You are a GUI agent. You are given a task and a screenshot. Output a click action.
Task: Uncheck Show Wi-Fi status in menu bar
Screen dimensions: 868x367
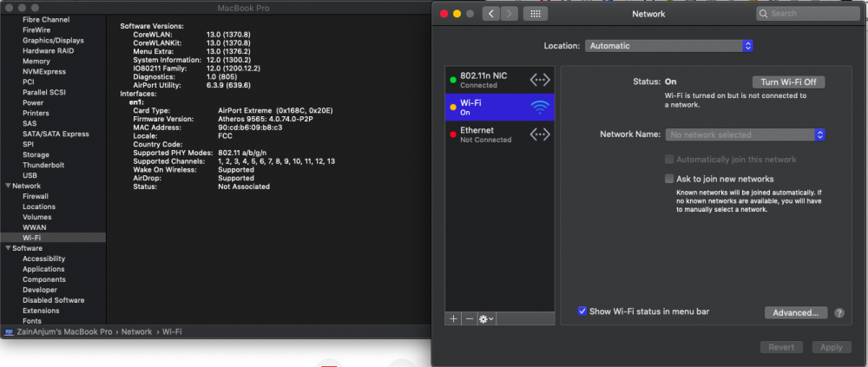click(582, 311)
